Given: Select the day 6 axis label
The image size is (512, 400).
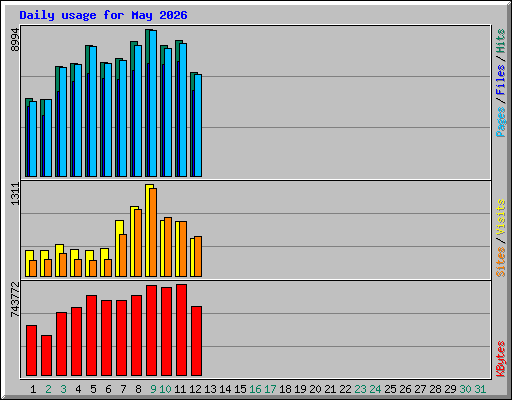Looking at the screenshot, I should (x=108, y=389).
